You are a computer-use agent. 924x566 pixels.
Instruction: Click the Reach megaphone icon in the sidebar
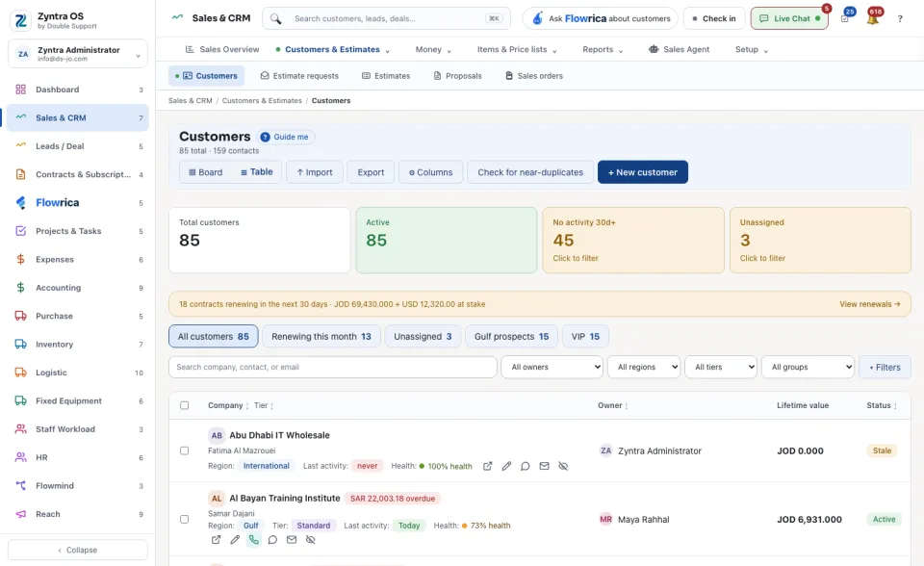click(x=20, y=514)
